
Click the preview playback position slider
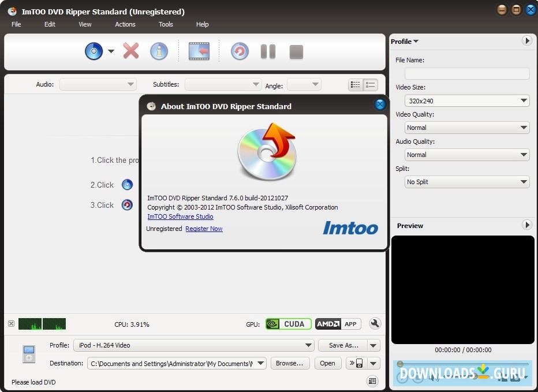tap(462, 364)
